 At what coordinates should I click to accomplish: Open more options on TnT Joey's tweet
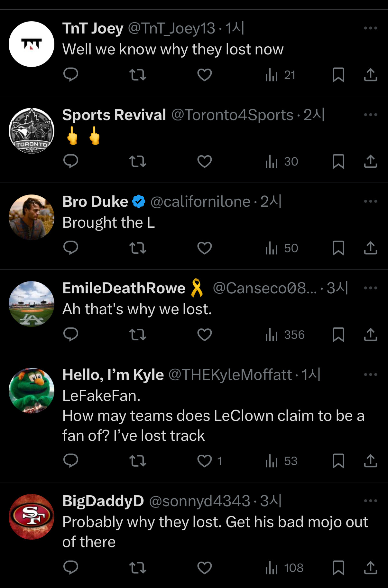(370, 28)
